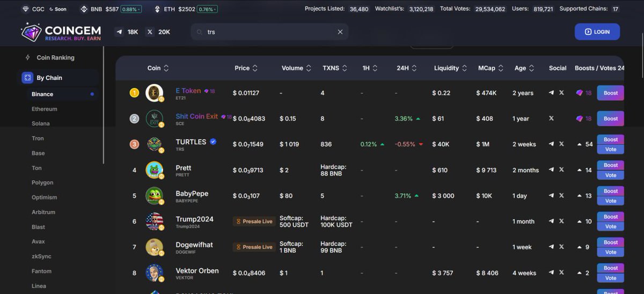The width and height of the screenshot is (644, 294).
Task: Sort table by Volume column
Action: point(297,68)
